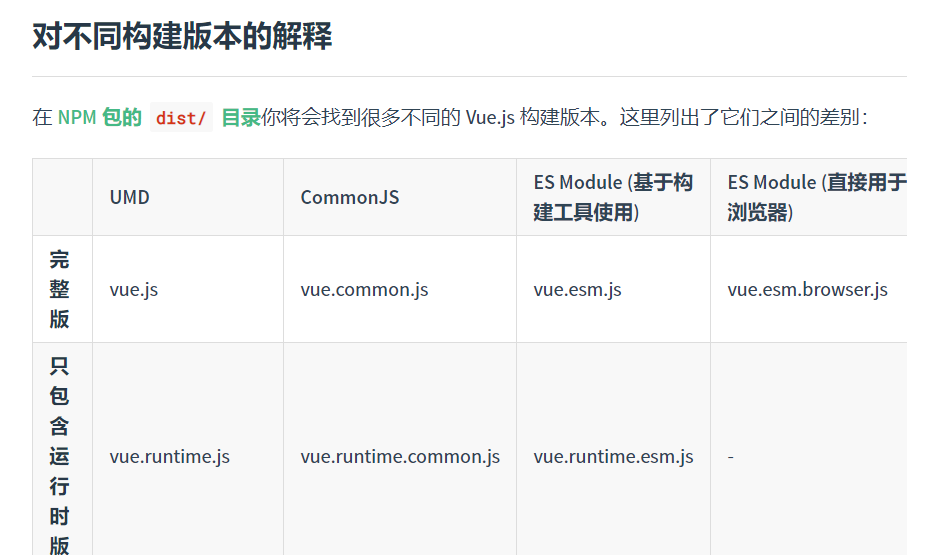The image size is (932, 555).
Task: Click the vue.js cell
Action: (x=134, y=290)
